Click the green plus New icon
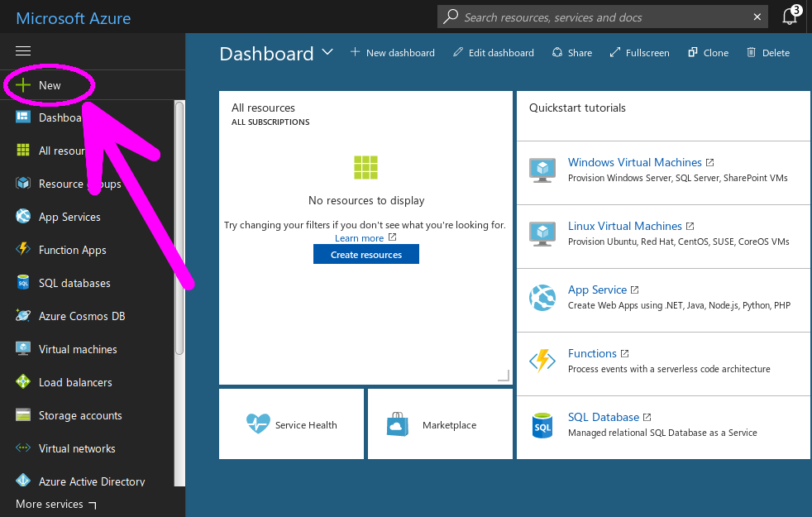 tap(23, 85)
